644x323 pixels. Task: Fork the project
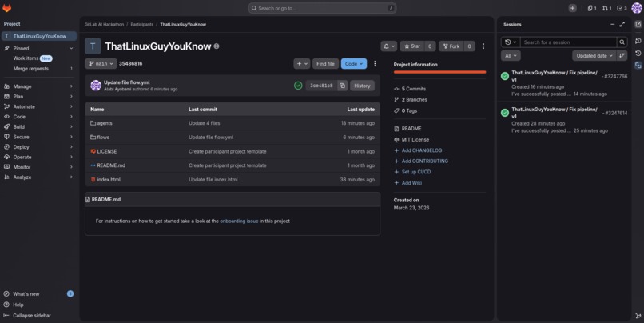tap(451, 46)
